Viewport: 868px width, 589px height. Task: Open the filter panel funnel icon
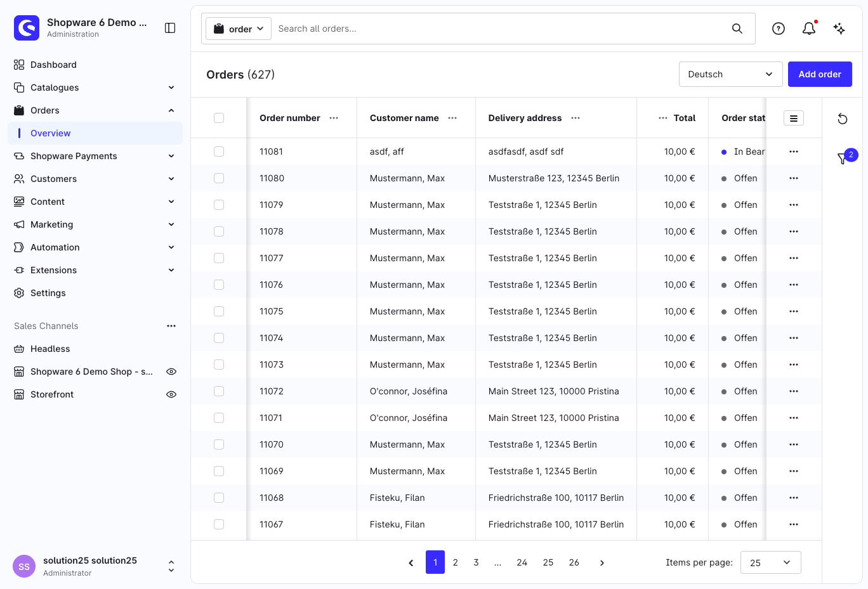tap(843, 159)
